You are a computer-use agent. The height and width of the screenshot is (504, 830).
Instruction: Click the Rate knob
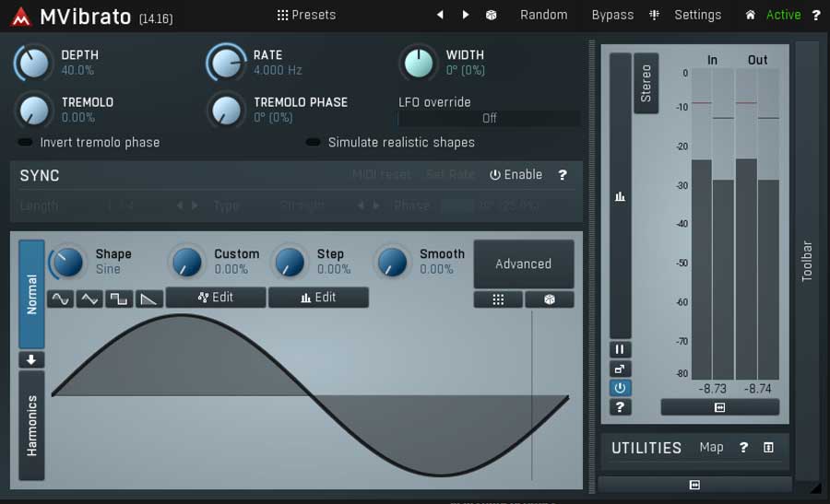(227, 63)
